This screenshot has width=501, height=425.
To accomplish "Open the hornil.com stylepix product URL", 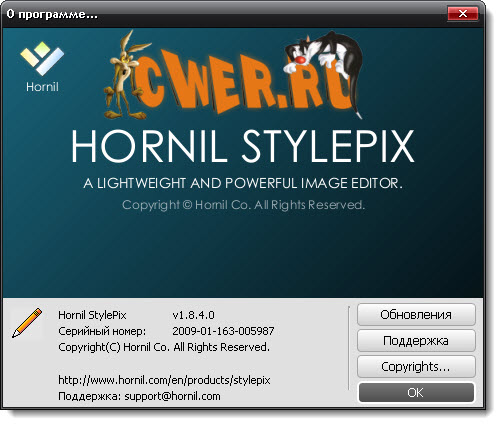I will (164, 380).
